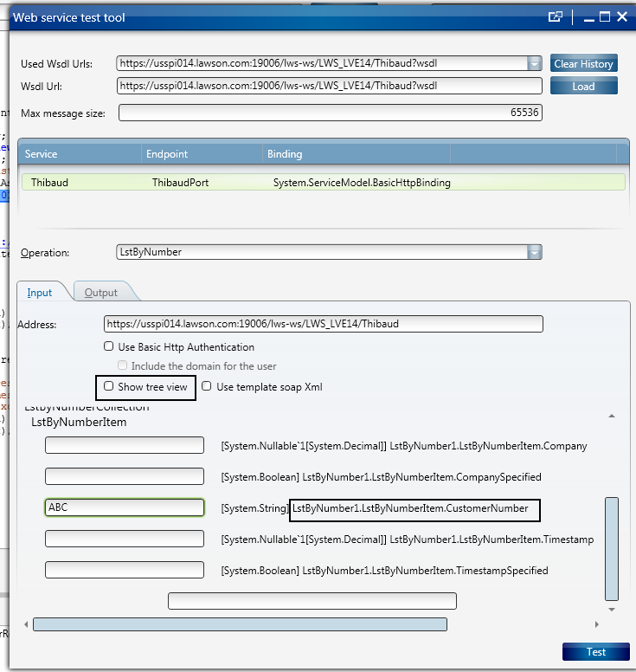Viewport: 636px width, 672px height.
Task: Click the Test button
Action: [x=595, y=651]
